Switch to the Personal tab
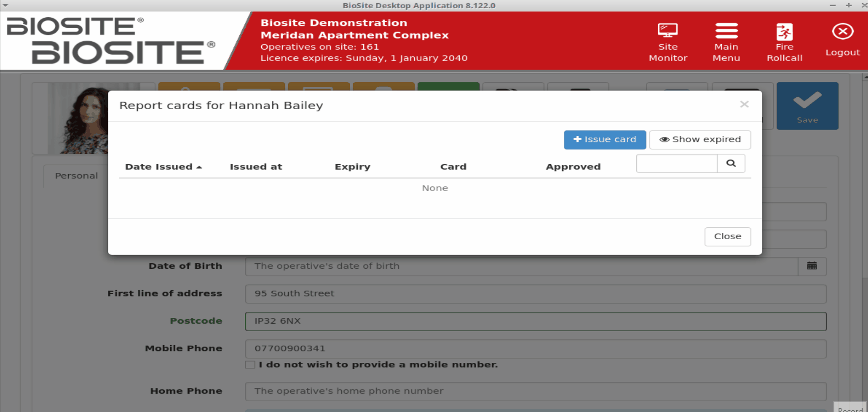 pos(76,176)
